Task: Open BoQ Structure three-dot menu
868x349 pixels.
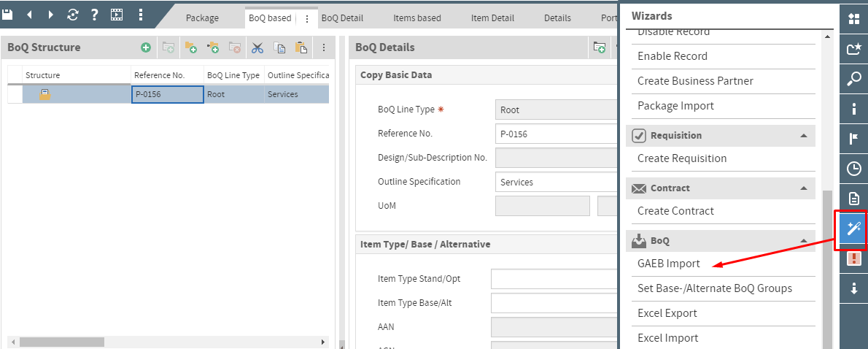Action: point(324,47)
